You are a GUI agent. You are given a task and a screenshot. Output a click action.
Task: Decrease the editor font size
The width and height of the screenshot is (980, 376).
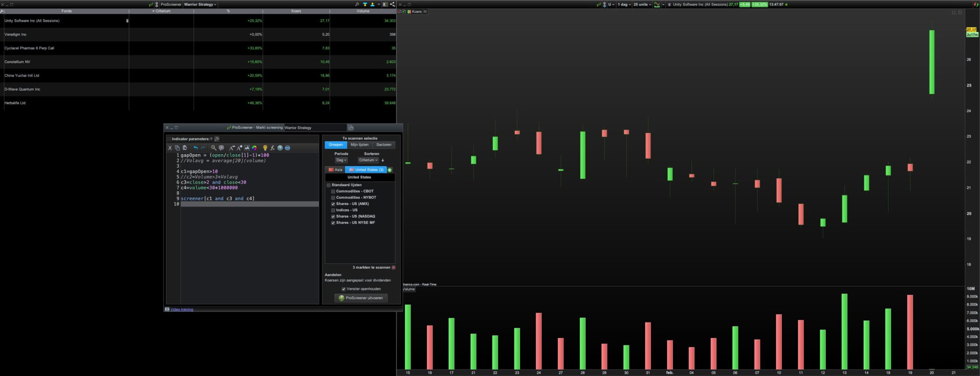pyautogui.click(x=232, y=148)
